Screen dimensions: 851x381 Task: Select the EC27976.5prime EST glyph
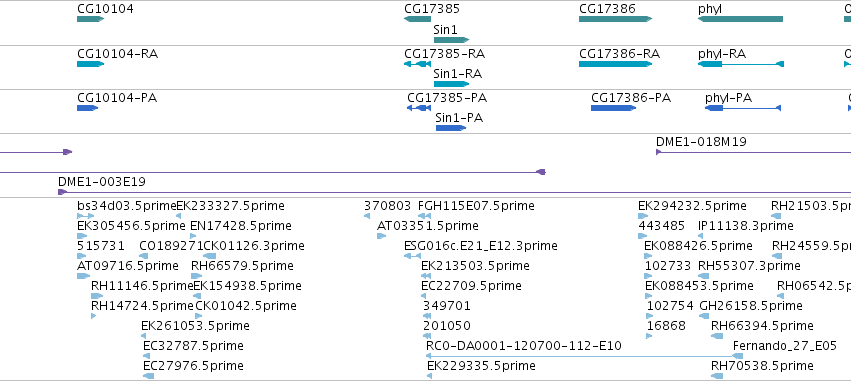coord(148,376)
